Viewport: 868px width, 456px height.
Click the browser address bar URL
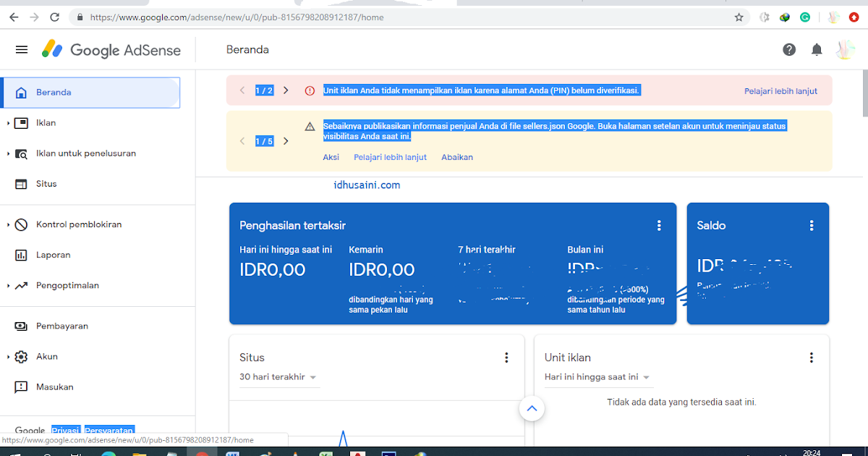coord(237,17)
